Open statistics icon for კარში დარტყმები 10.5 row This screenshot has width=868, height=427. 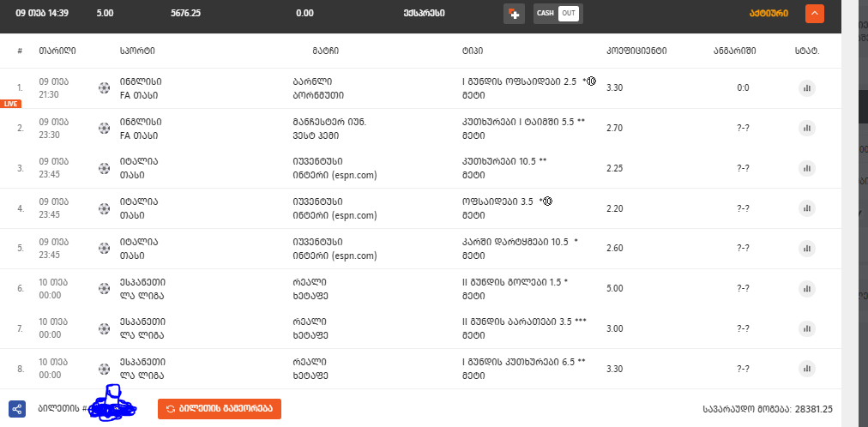tap(806, 249)
